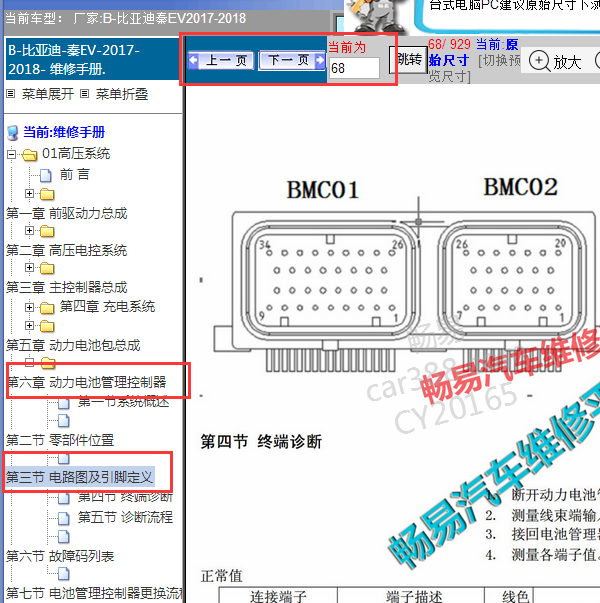
Task: Switch preview size via 切换预览尺寸 link
Action: click(x=474, y=68)
